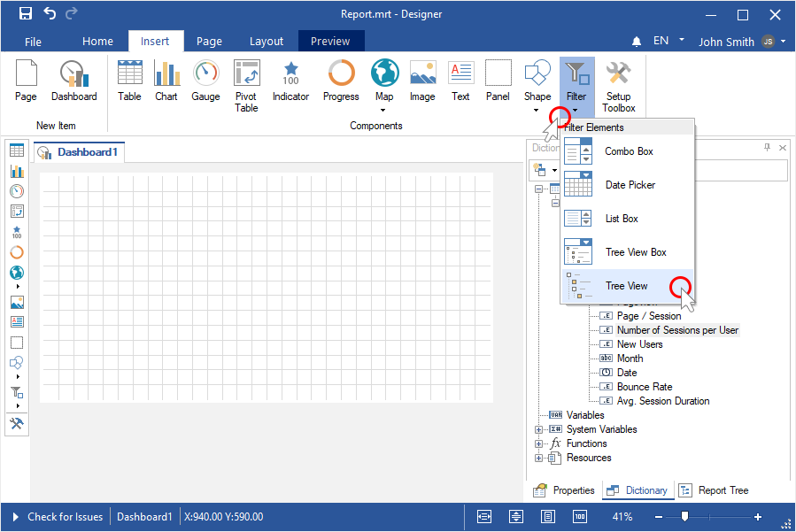Pin the Dictionary panel
Image resolution: width=796 pixels, height=532 pixels.
click(x=767, y=148)
